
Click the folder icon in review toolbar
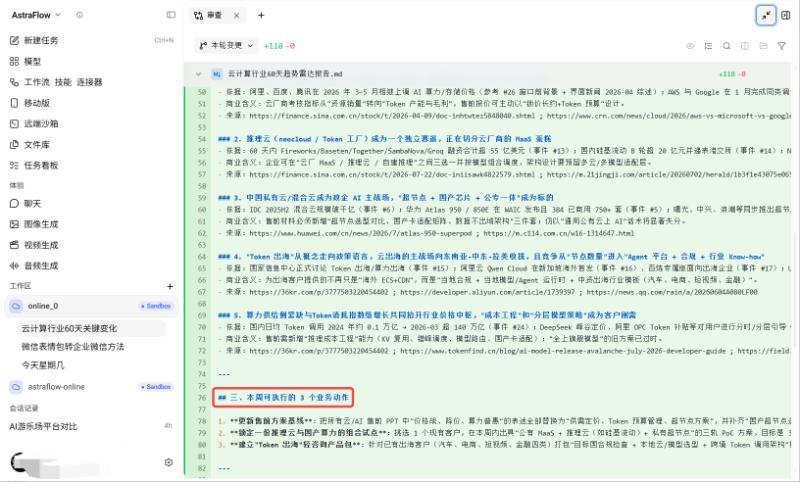(x=763, y=46)
